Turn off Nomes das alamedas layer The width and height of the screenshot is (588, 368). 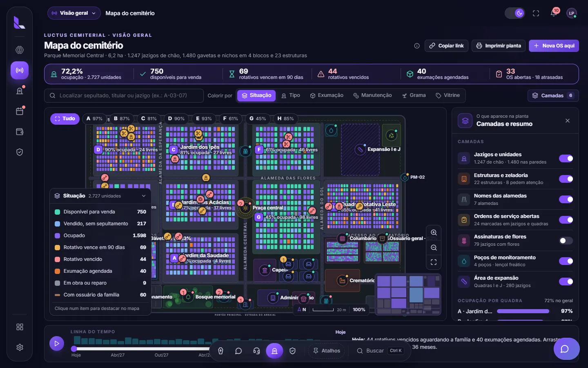[x=566, y=199]
